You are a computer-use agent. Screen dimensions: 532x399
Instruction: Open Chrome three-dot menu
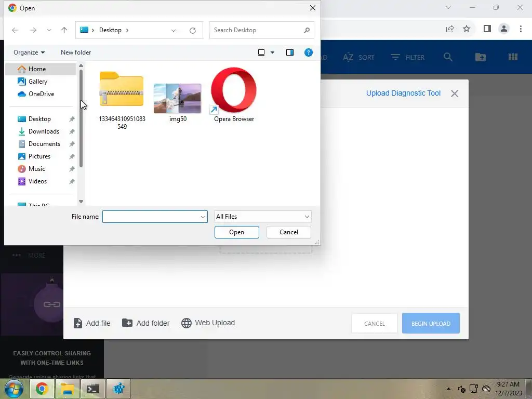521,29
